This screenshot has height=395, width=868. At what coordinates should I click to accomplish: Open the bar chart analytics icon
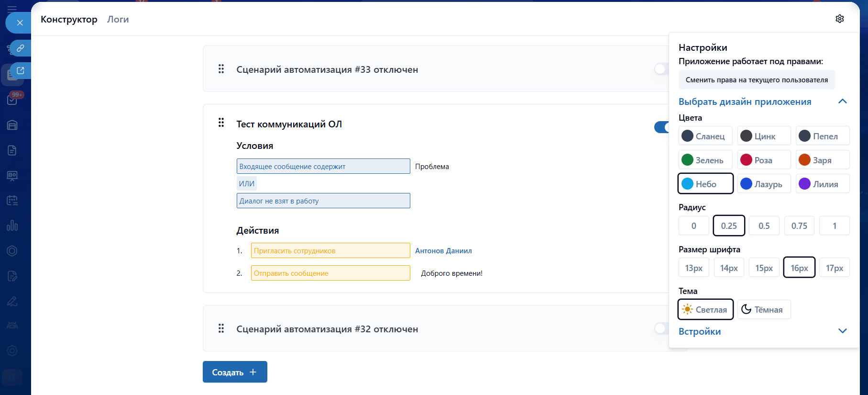pos(12,226)
